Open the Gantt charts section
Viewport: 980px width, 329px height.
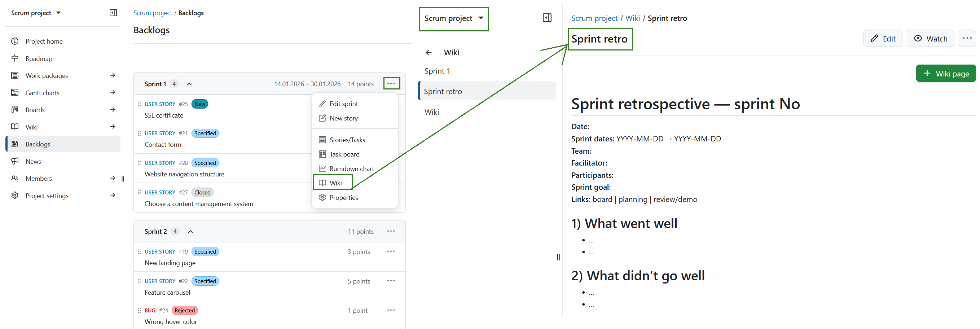tap(42, 92)
